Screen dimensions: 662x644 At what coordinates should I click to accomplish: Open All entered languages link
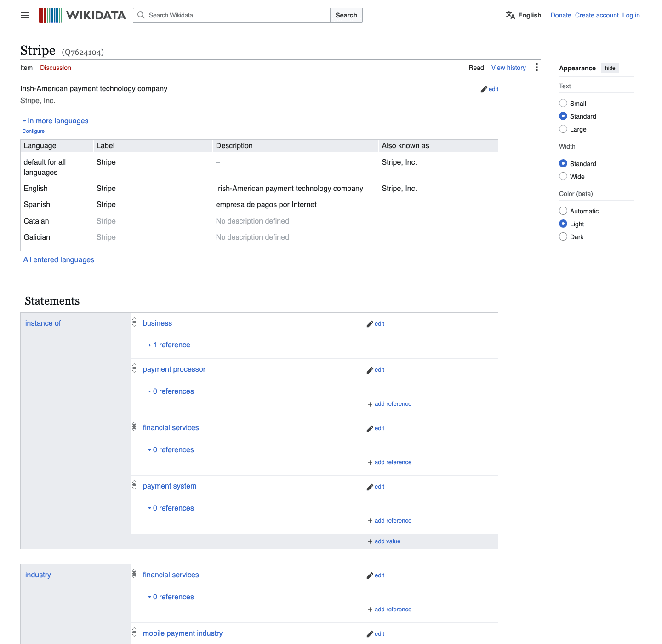(59, 260)
